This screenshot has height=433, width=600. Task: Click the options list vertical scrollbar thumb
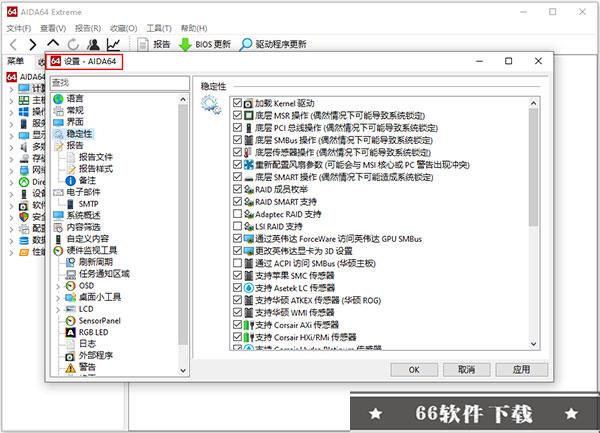pos(533,168)
